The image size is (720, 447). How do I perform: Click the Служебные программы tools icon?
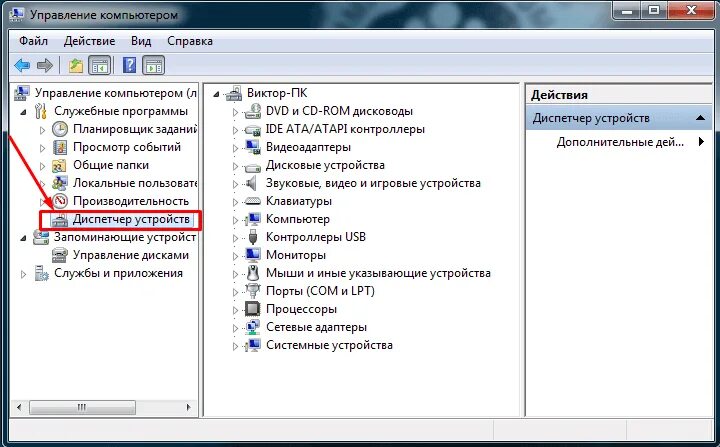(40, 111)
